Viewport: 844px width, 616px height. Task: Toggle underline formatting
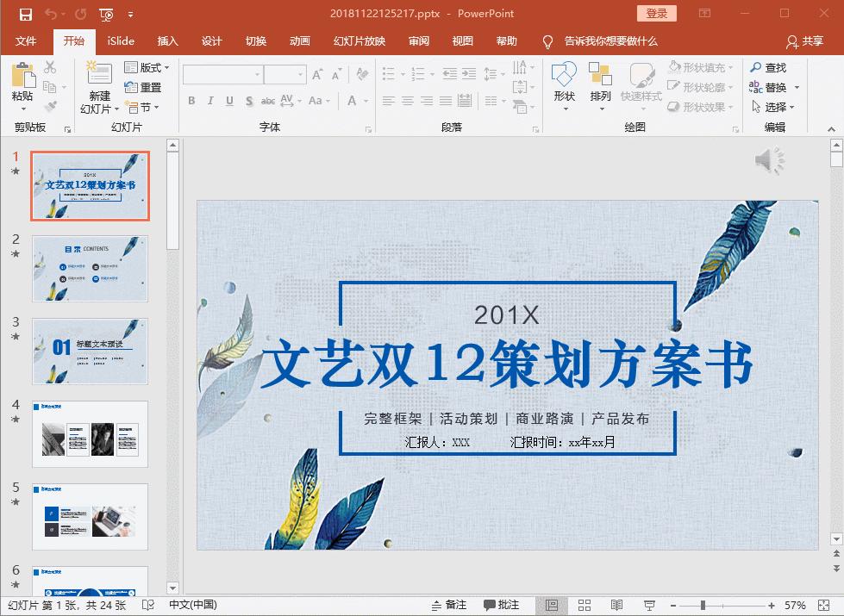click(228, 101)
